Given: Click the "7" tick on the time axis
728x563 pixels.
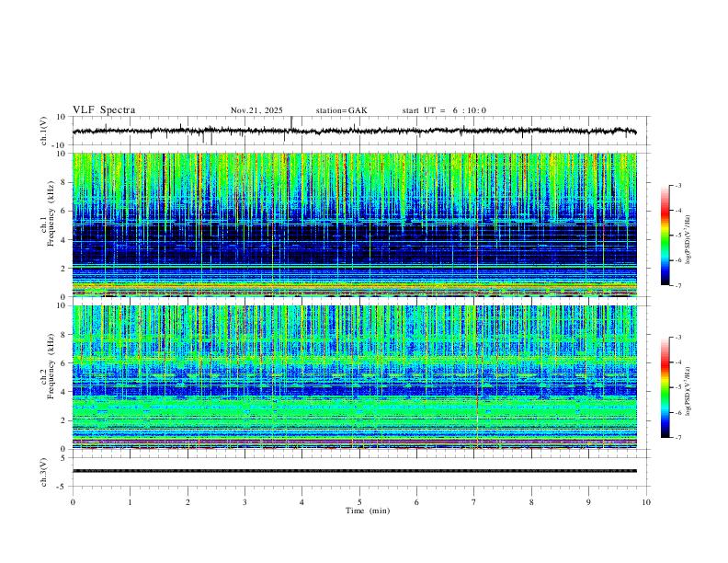Looking at the screenshot, I should coord(474,502).
